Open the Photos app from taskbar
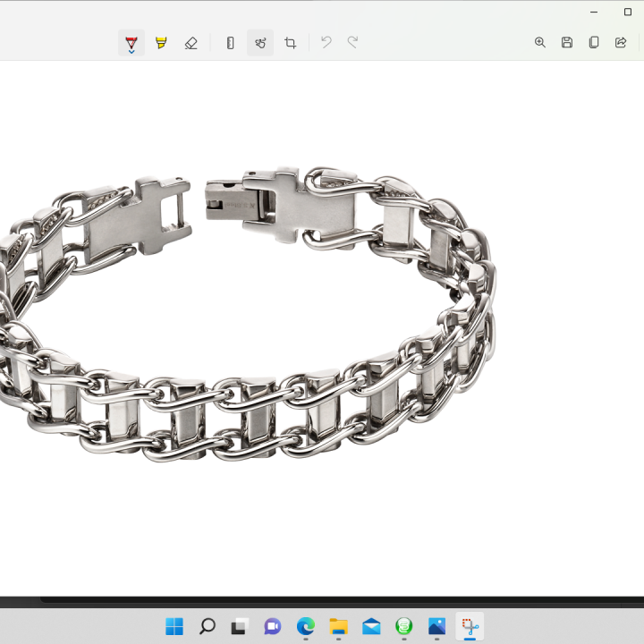644x644 pixels. [437, 626]
